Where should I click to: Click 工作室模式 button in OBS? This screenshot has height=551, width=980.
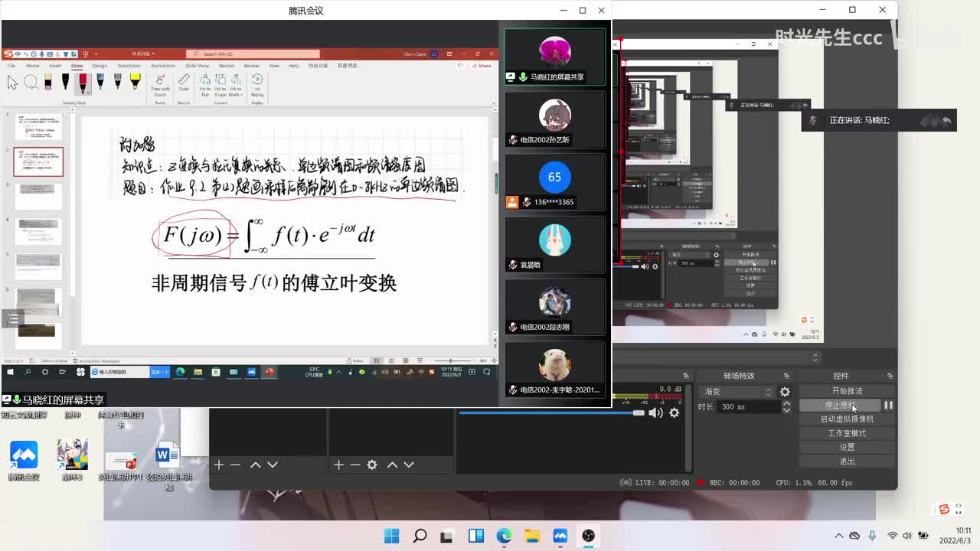tap(847, 433)
